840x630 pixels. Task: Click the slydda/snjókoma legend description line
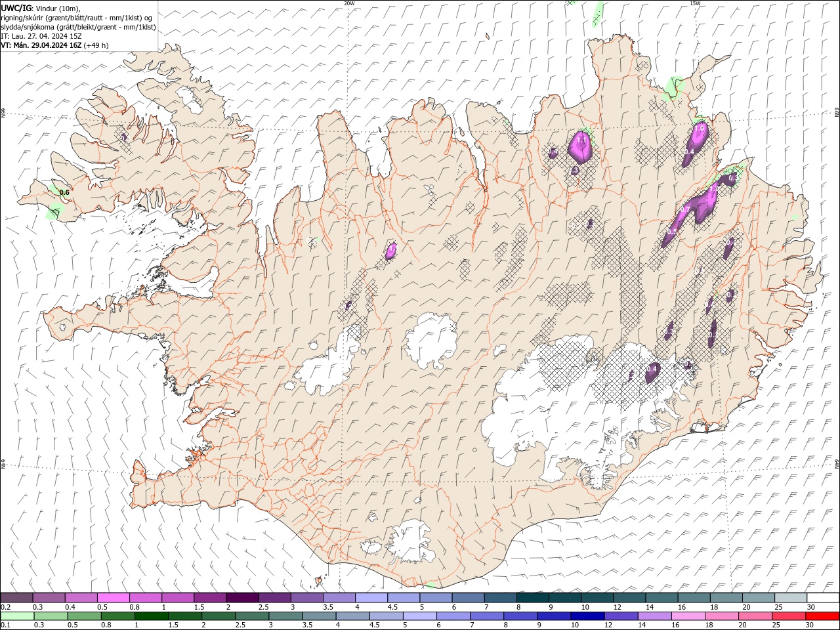[x=78, y=27]
